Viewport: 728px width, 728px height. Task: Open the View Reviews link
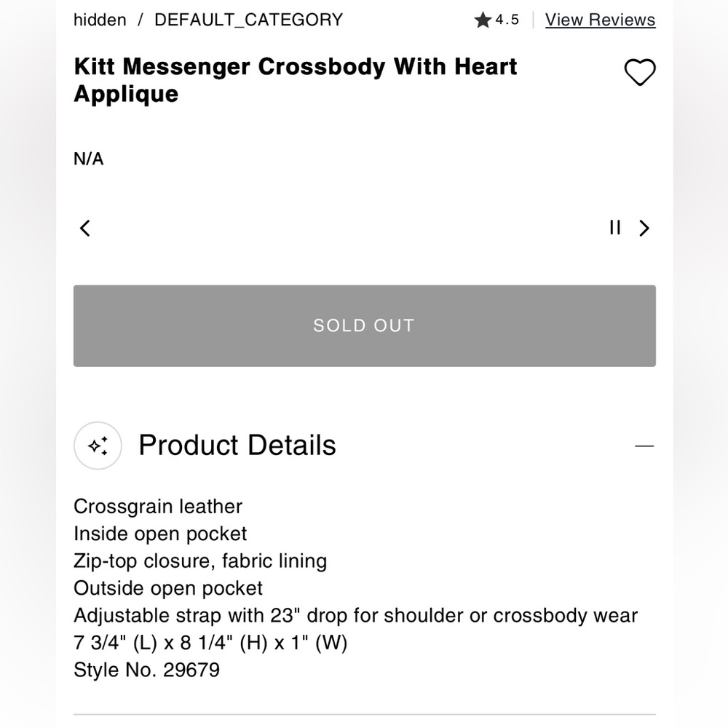(x=600, y=20)
